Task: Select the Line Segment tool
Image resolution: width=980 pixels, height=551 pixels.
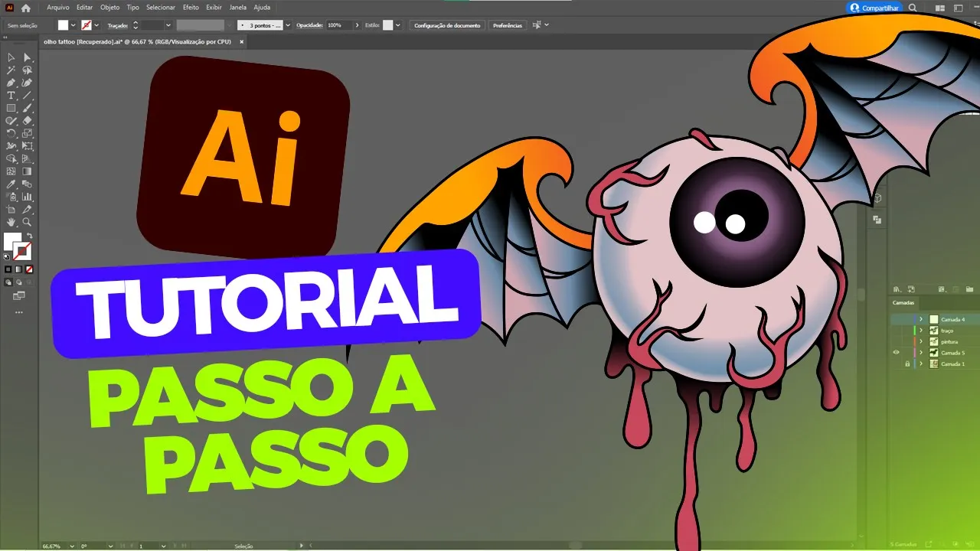Action: coord(28,96)
